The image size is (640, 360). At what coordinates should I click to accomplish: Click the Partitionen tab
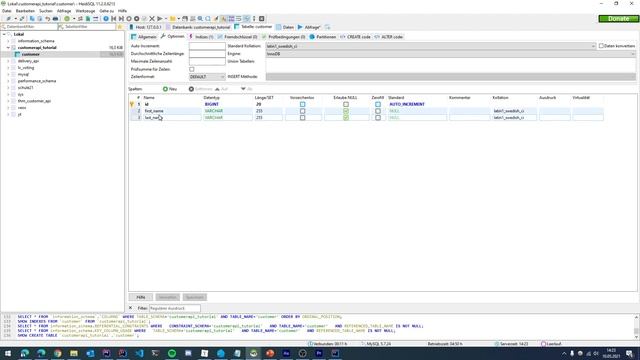[322, 37]
